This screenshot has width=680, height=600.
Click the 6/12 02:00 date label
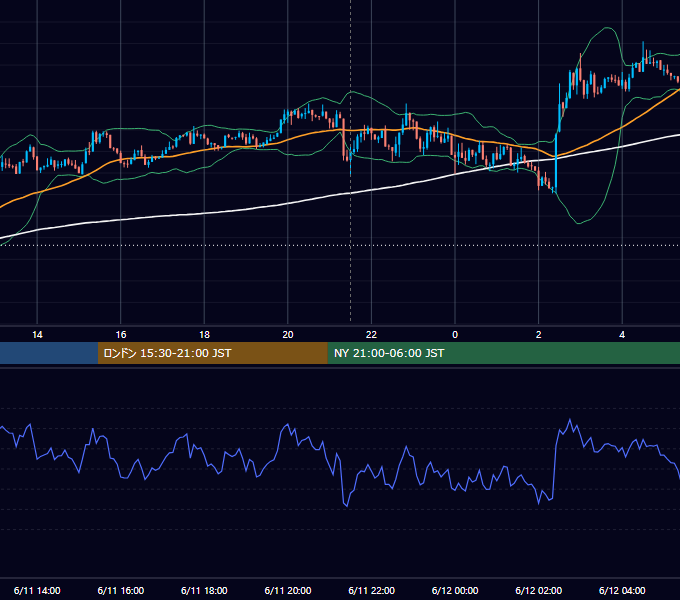click(538, 590)
